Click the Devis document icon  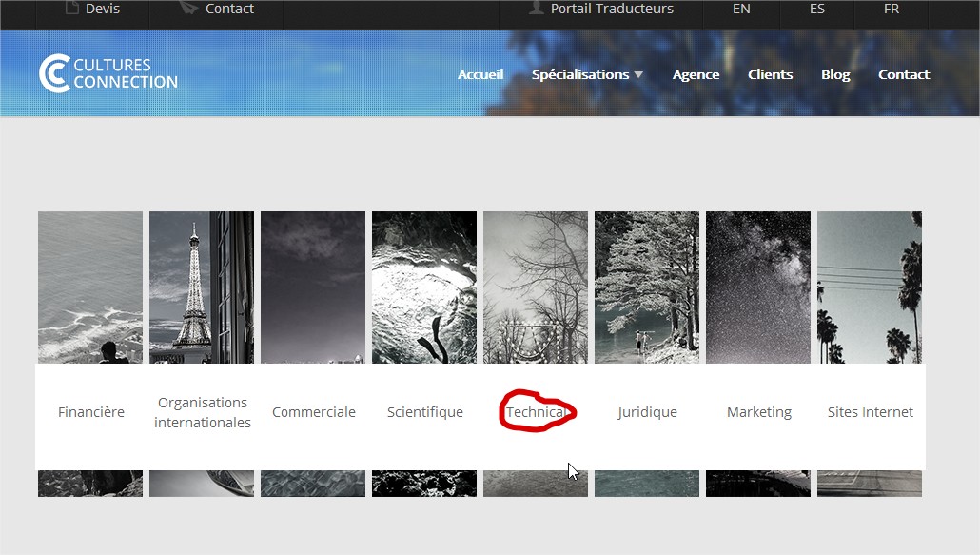pos(71,9)
